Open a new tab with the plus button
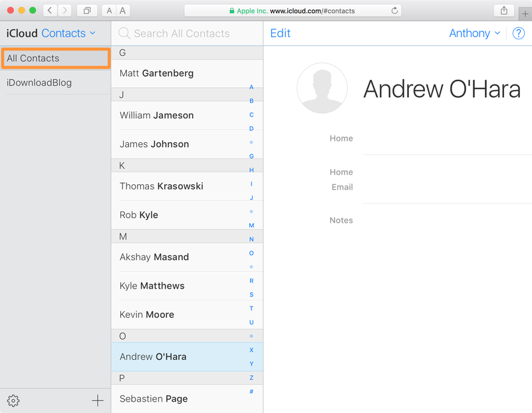This screenshot has width=532, height=413. [x=525, y=14]
